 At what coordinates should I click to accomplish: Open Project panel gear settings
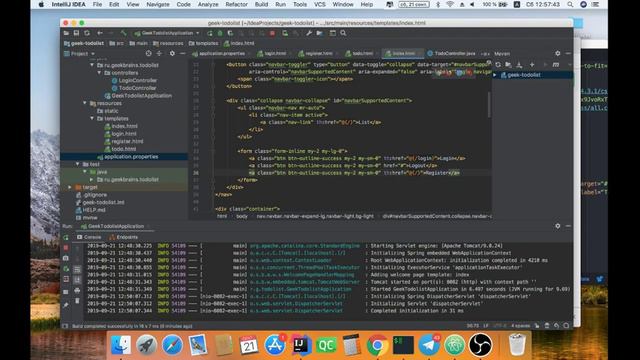click(x=172, y=53)
